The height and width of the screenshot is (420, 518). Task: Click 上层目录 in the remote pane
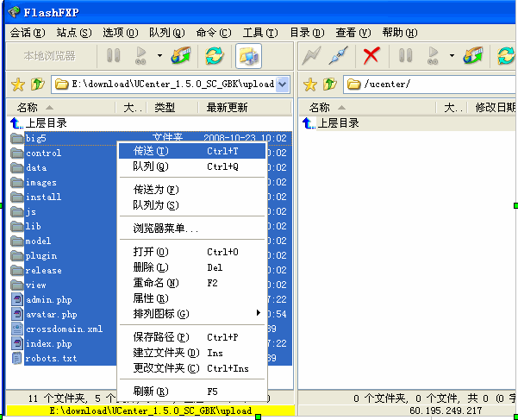click(338, 123)
